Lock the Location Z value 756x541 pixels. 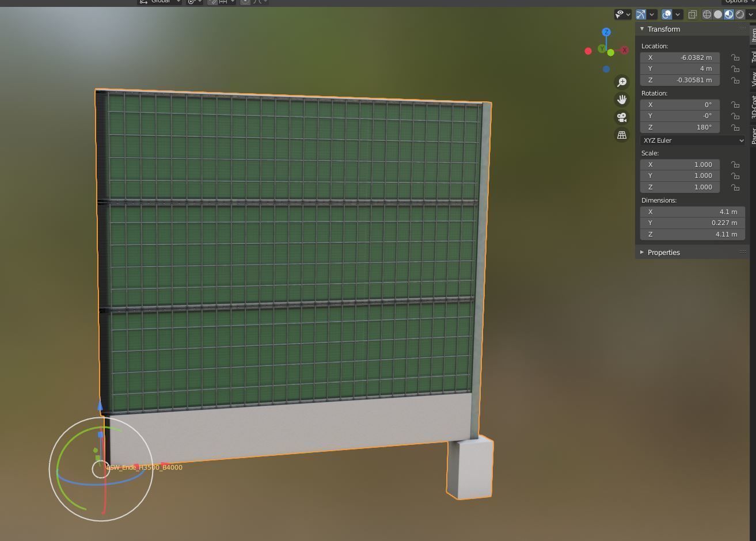tap(735, 80)
